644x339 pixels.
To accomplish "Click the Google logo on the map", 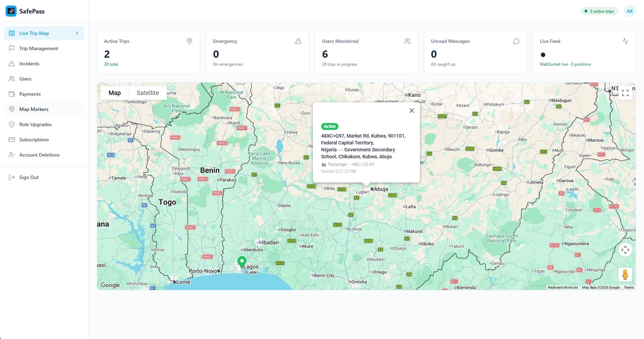I will [110, 285].
